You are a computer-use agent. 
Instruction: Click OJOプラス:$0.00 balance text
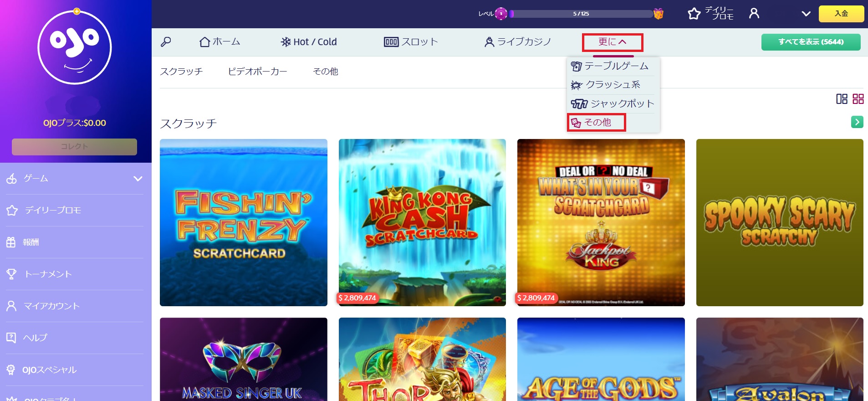pyautogui.click(x=75, y=123)
